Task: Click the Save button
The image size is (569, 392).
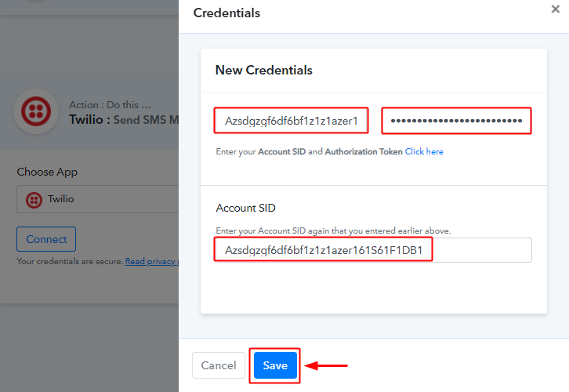Action: point(275,365)
